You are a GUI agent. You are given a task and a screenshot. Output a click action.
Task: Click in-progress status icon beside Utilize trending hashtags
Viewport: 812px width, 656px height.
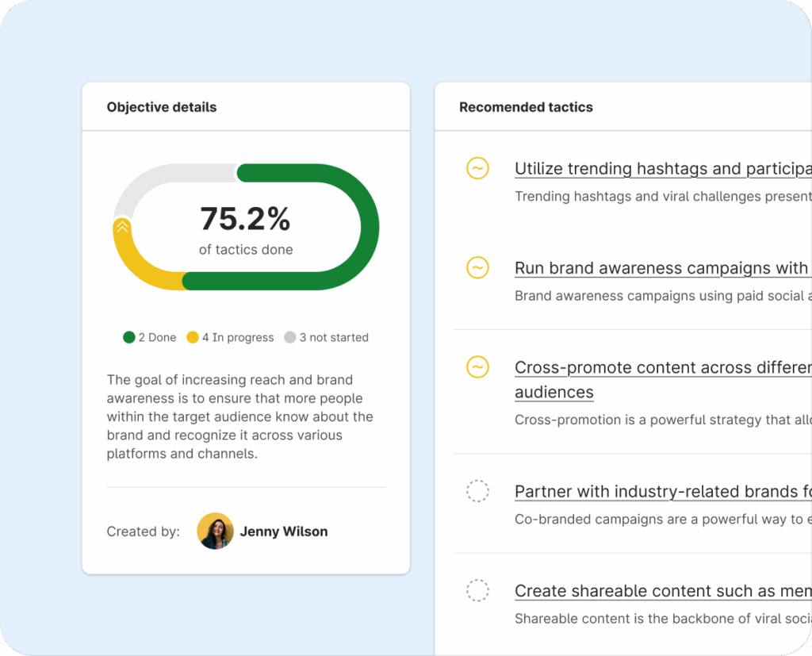pos(477,168)
